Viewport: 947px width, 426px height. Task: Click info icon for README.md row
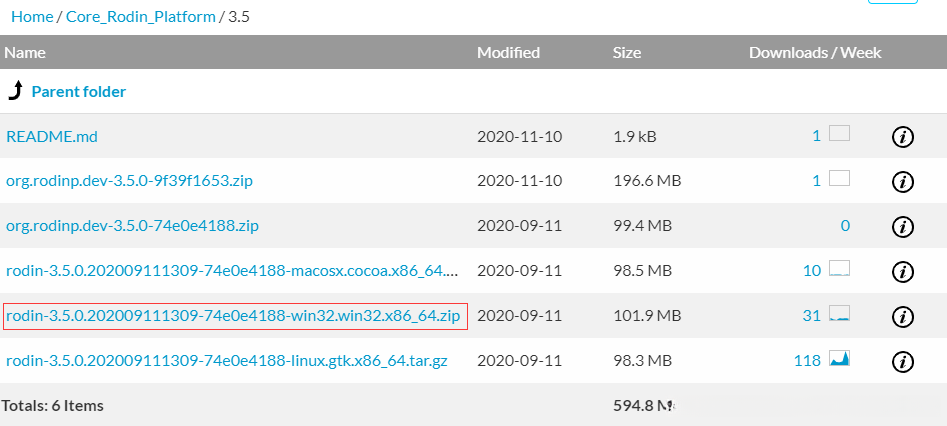(x=902, y=137)
